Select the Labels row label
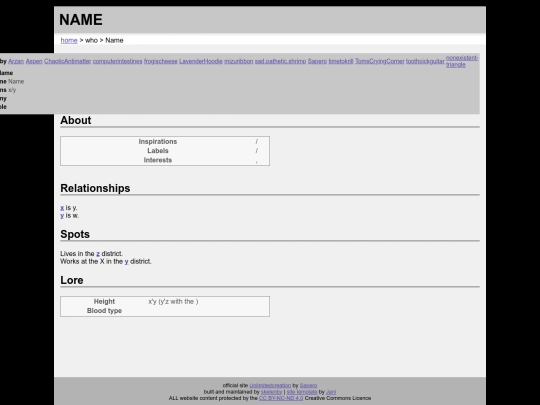This screenshot has height=405, width=540. tap(158, 151)
